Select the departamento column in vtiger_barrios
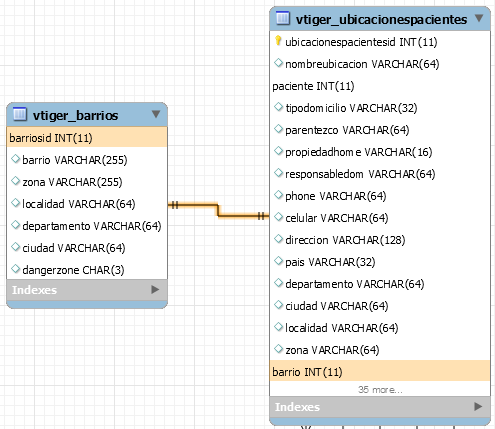This screenshot has height=429, width=495. [87, 226]
